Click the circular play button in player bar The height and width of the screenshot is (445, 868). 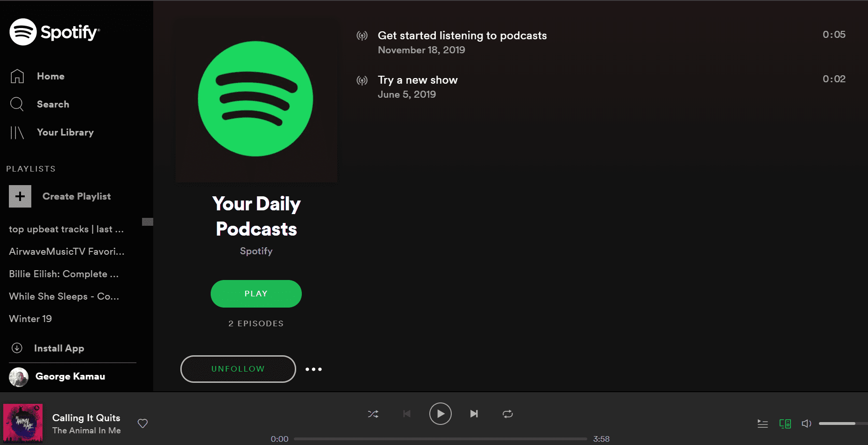440,414
